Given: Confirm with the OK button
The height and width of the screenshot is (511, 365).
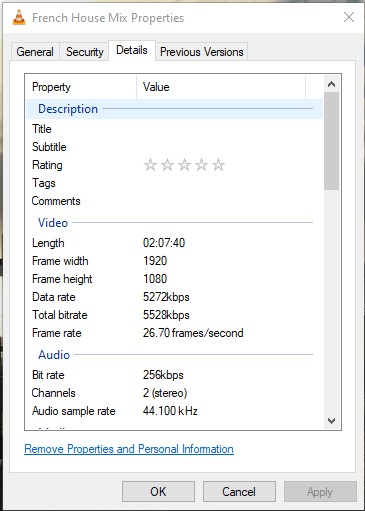Looking at the screenshot, I should [158, 491].
